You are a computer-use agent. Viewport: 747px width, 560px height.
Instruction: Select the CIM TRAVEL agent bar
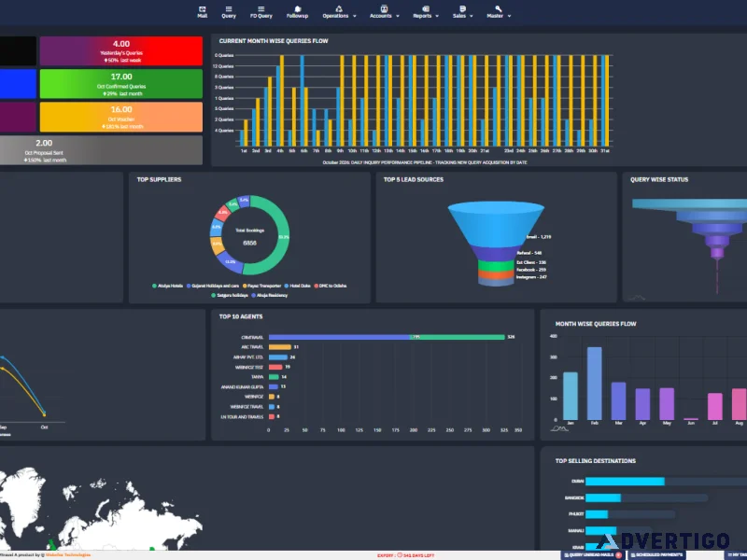click(387, 337)
